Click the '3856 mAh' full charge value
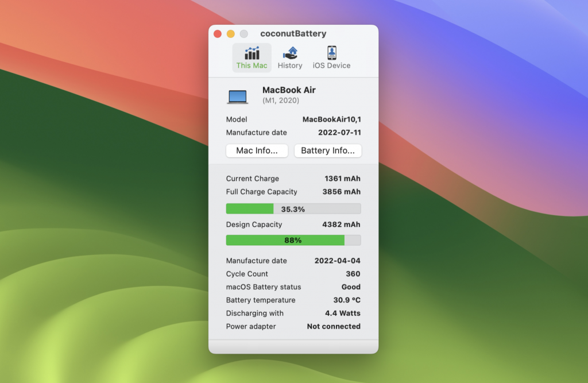This screenshot has height=383, width=588. click(x=341, y=192)
